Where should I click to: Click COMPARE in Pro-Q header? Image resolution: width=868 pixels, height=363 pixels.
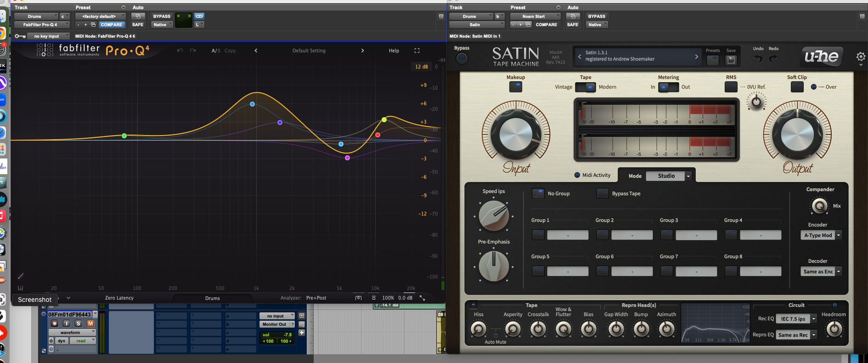coord(112,25)
